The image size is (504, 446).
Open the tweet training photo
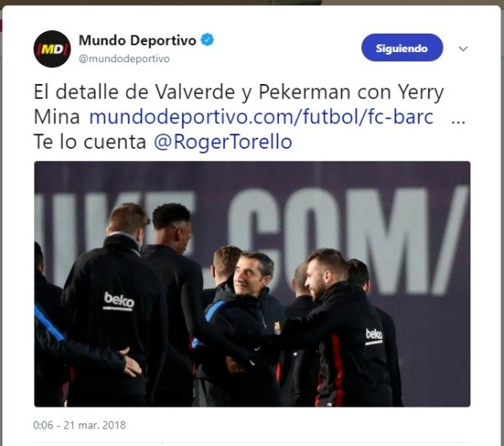click(252, 284)
